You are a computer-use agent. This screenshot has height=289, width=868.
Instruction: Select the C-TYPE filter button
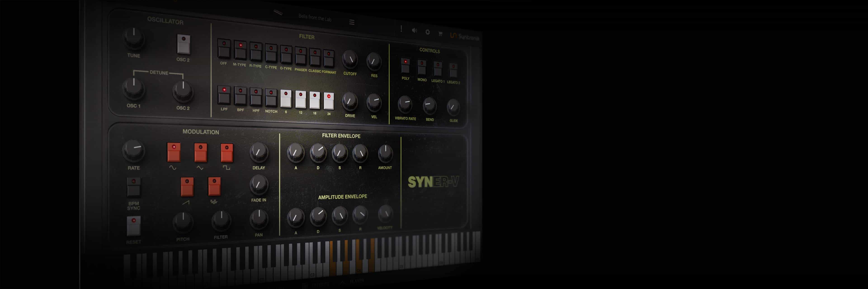271,53
